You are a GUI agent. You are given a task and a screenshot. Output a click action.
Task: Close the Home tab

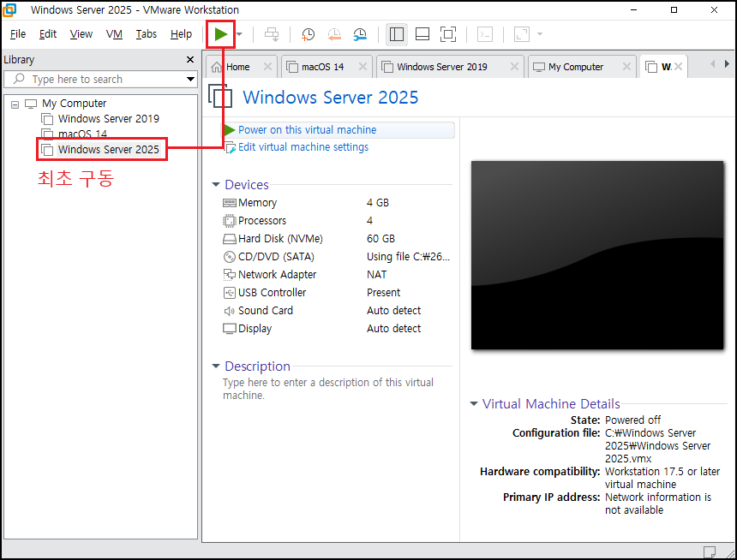pos(267,67)
